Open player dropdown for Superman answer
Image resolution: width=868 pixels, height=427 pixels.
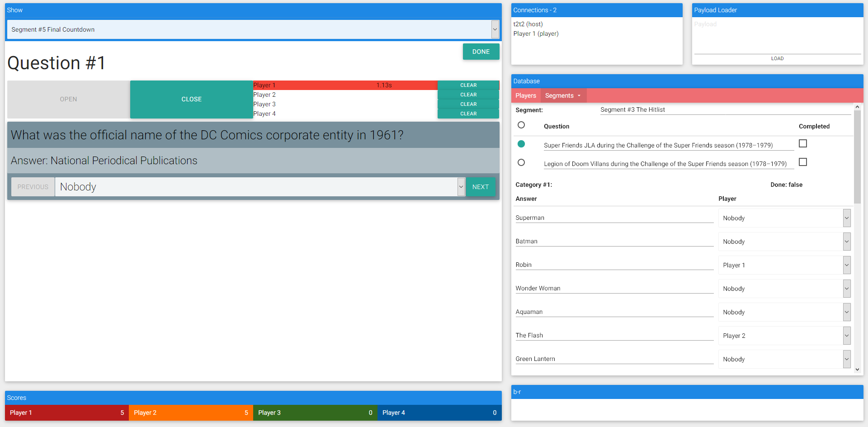click(x=784, y=218)
